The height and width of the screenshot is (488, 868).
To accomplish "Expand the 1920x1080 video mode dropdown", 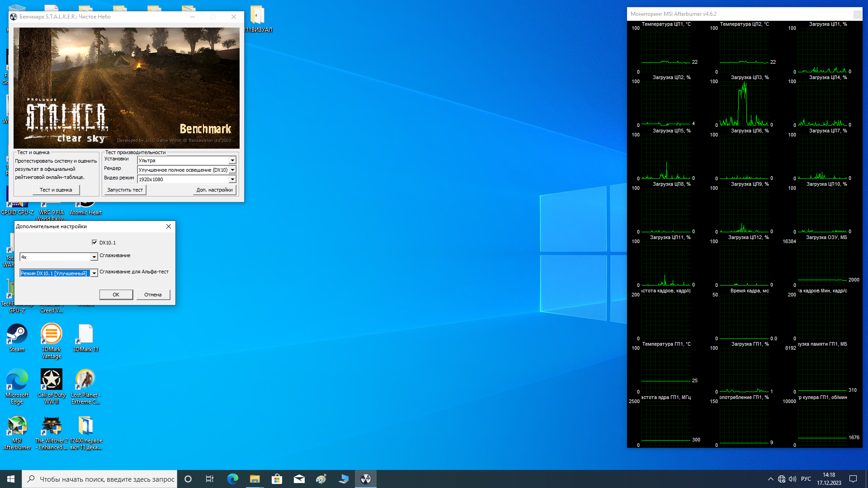I will click(x=232, y=179).
